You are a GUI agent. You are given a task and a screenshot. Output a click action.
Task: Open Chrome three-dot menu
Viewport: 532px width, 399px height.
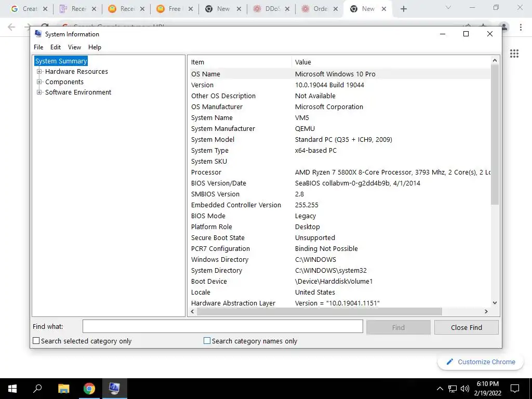[521, 27]
